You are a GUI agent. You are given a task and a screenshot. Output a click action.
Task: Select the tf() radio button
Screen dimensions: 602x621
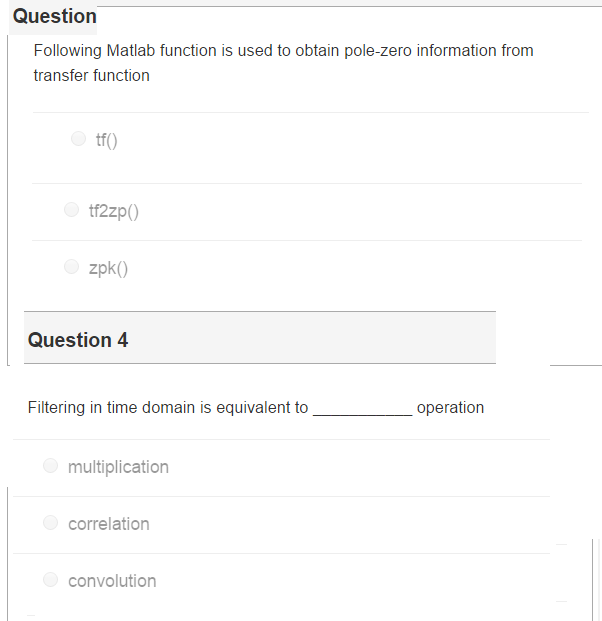point(78,139)
